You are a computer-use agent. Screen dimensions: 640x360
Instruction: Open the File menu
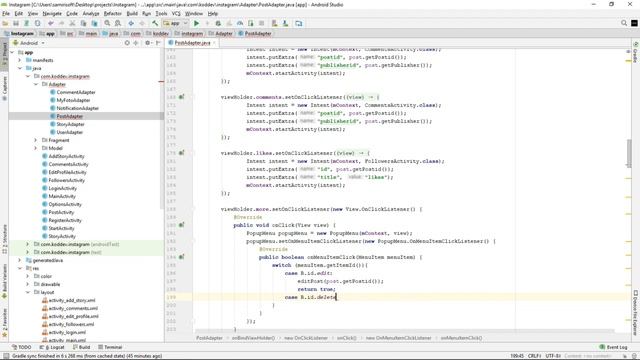(x=6, y=13)
